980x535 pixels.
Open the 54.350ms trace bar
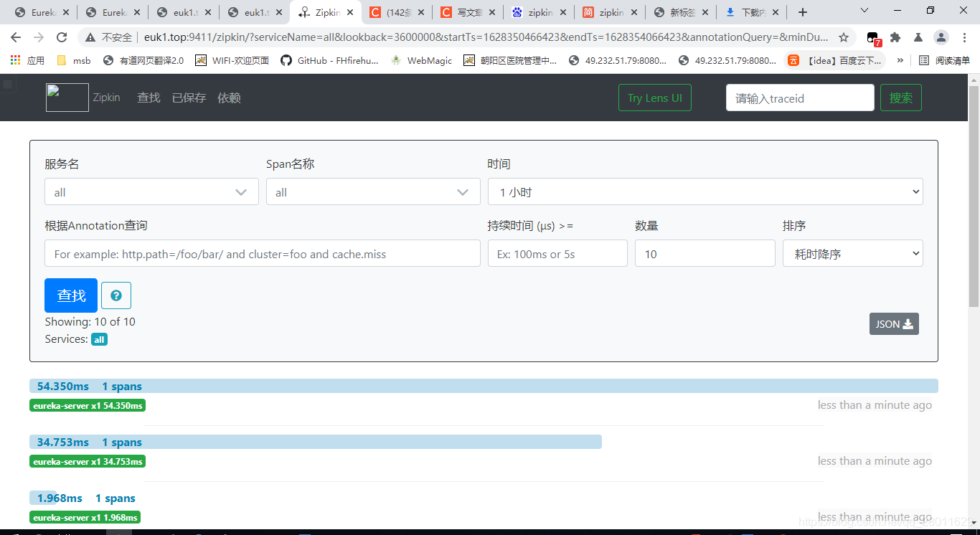(x=484, y=386)
